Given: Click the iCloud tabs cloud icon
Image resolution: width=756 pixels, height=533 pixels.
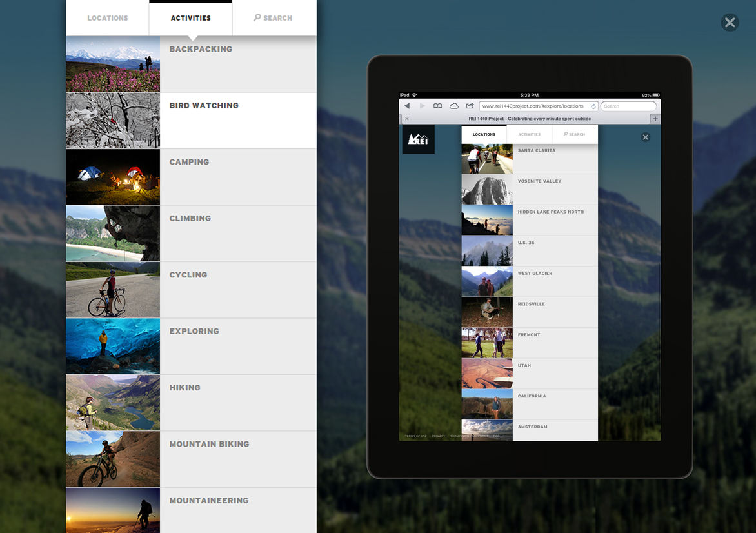Looking at the screenshot, I should click(454, 106).
